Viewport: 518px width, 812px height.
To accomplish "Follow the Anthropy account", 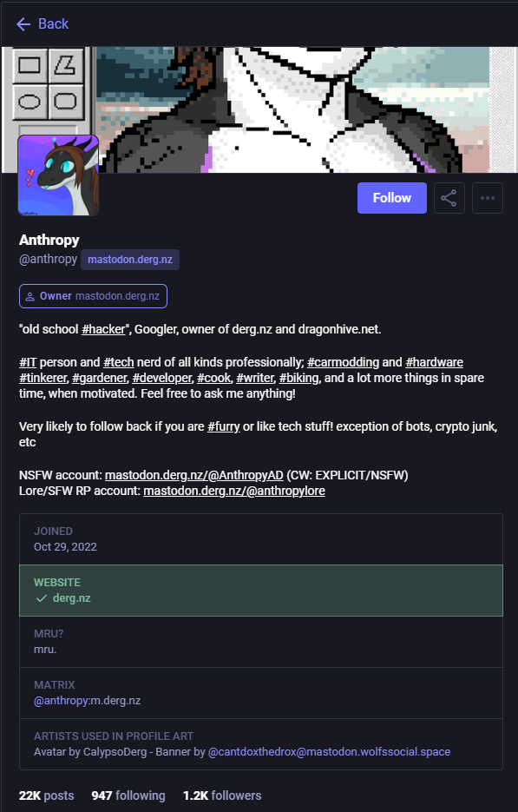I will point(391,198).
